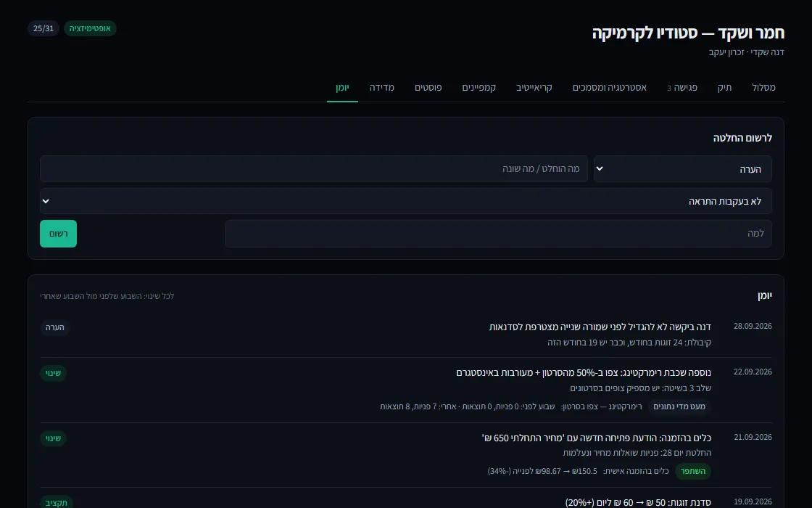Viewport: 812px width, 508px height.
Task: Click the רשום button
Action: click(x=58, y=233)
